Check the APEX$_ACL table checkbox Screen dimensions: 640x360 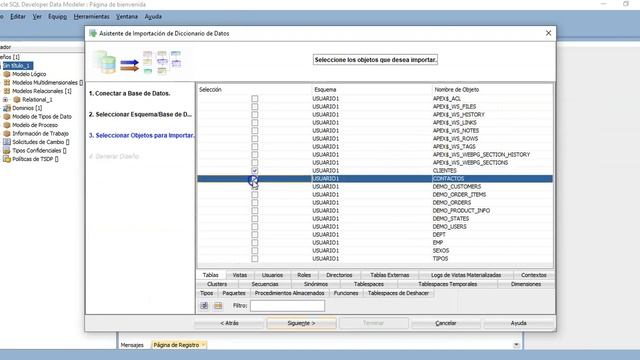[255, 98]
